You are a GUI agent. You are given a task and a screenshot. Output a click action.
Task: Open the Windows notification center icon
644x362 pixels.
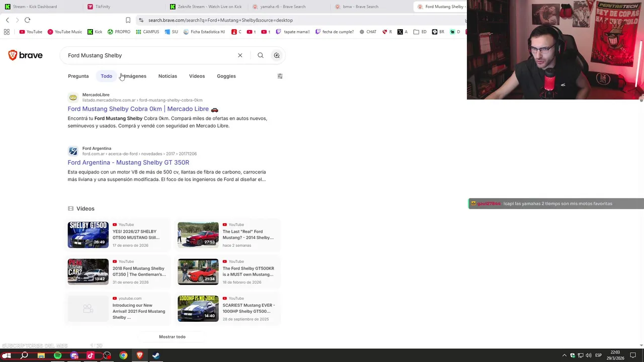click(633, 355)
